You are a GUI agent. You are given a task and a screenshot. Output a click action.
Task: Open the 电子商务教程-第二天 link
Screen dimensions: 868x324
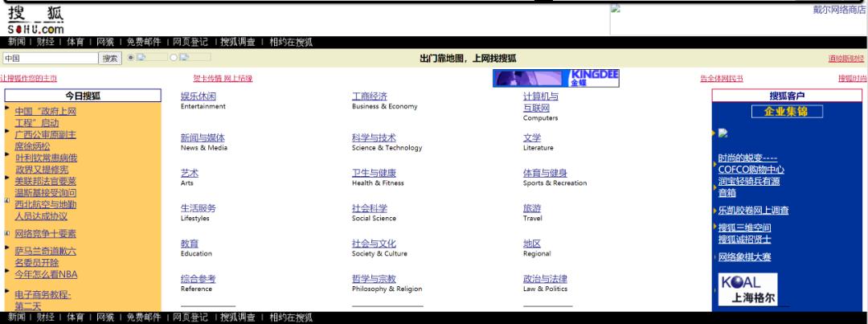coord(43,300)
